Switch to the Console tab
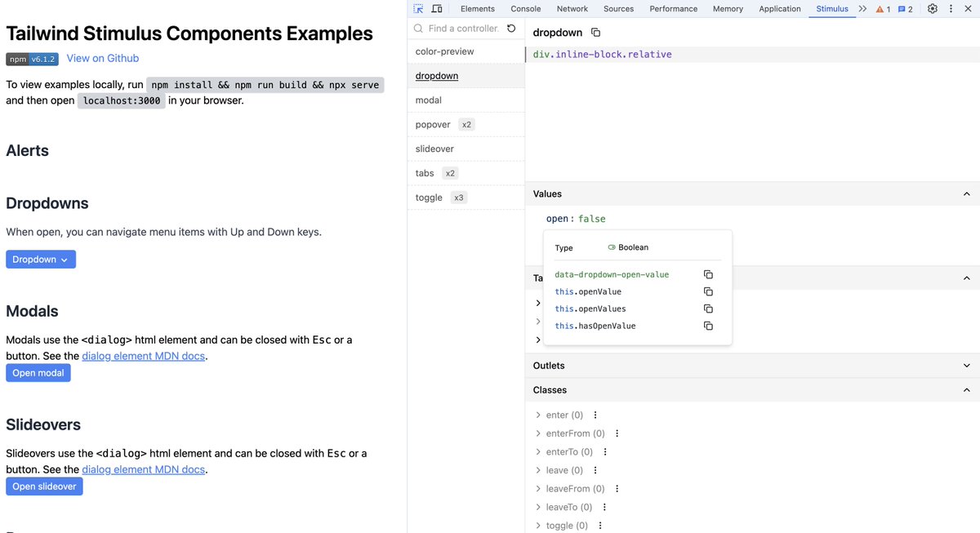Image resolution: width=980 pixels, height=533 pixels. (x=526, y=9)
